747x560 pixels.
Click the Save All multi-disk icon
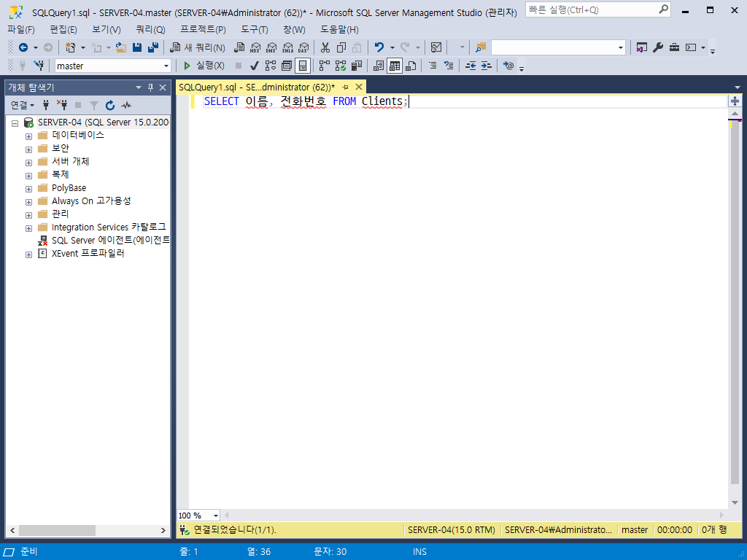point(153,47)
